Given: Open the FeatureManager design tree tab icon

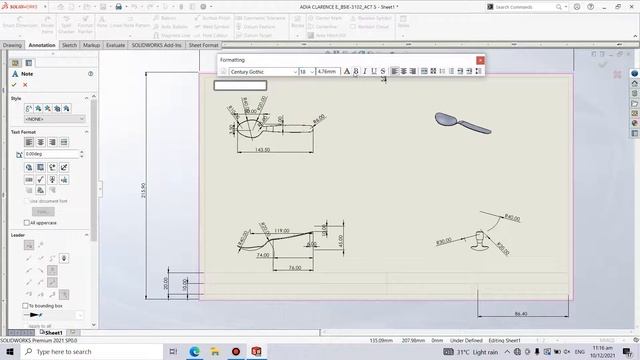Looking at the screenshot, I should point(16,63).
